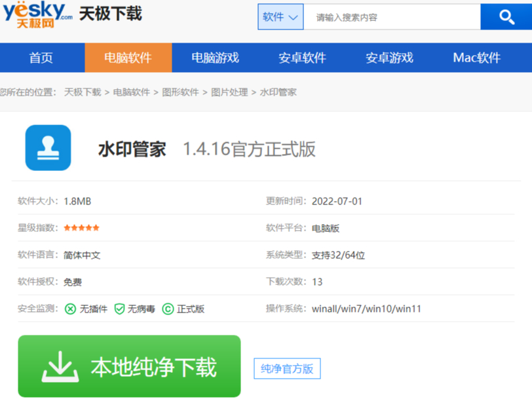Click the 水印管家 stamp app icon
The height and width of the screenshot is (399, 532).
point(48,147)
